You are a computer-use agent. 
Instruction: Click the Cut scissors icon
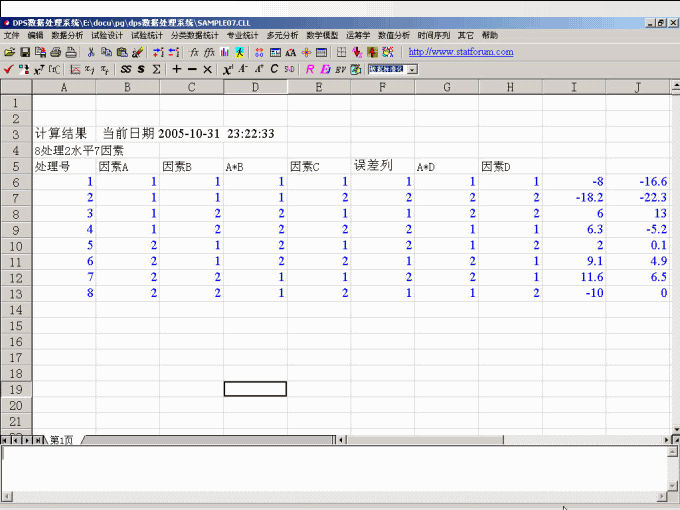pyautogui.click(x=91, y=52)
